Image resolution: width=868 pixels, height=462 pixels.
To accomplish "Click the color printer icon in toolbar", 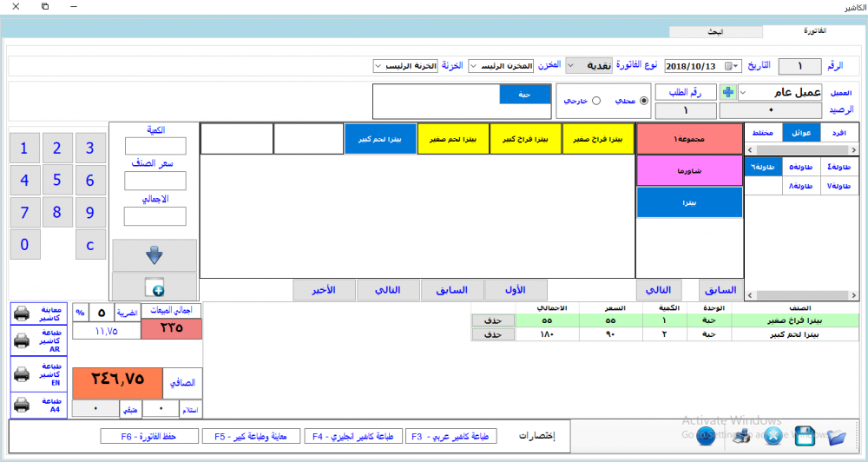I will 742,437.
